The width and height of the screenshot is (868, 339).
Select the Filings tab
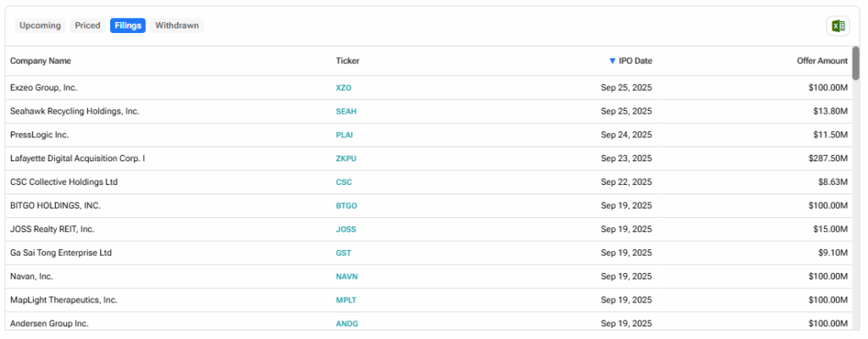coord(128,25)
